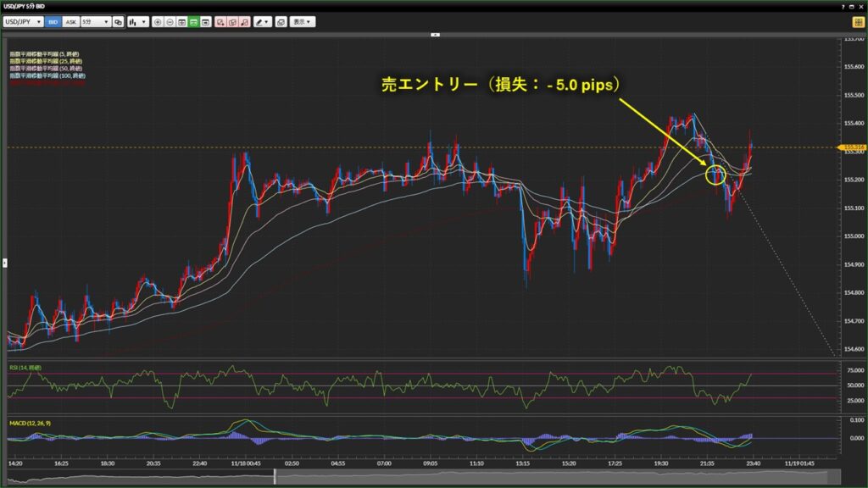Click the first chart layout icon
The image size is (868, 488).
[x=181, y=21]
